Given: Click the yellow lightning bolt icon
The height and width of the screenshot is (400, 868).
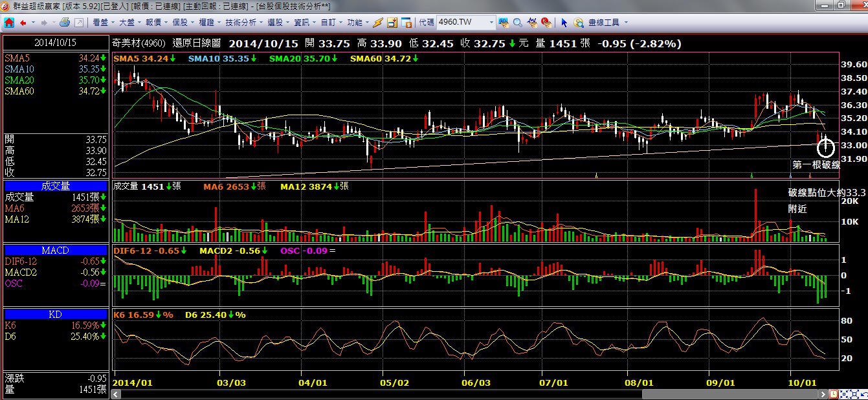Looking at the screenshot, I should [378, 23].
